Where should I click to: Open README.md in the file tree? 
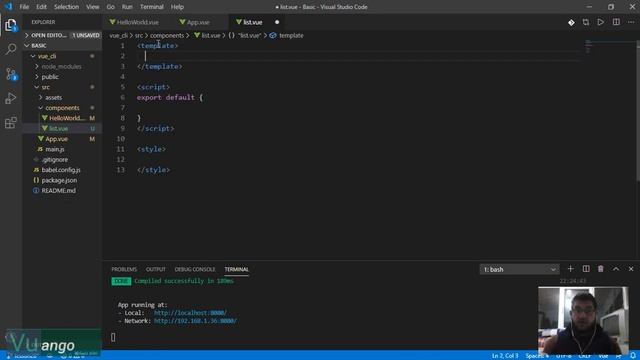pyautogui.click(x=62, y=191)
